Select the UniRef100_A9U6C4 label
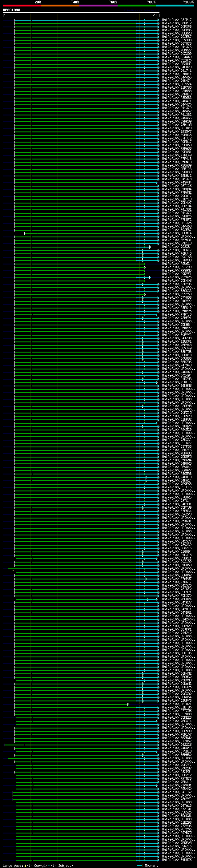197x868 pixels. point(176,264)
